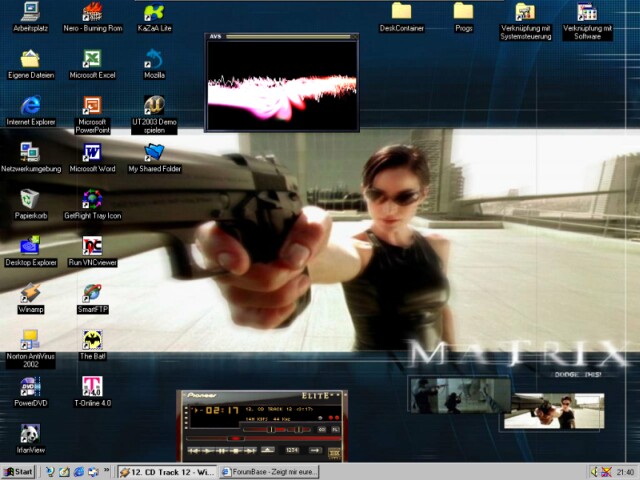This screenshot has height=480, width=640.
Task: Click the Winamp volume slider
Action: point(264,429)
